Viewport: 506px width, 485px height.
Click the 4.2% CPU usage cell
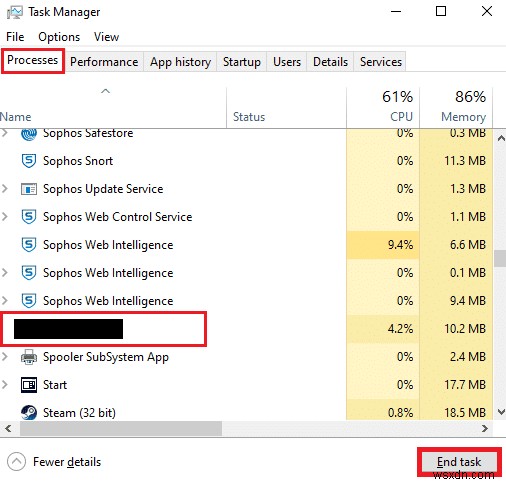click(383, 329)
